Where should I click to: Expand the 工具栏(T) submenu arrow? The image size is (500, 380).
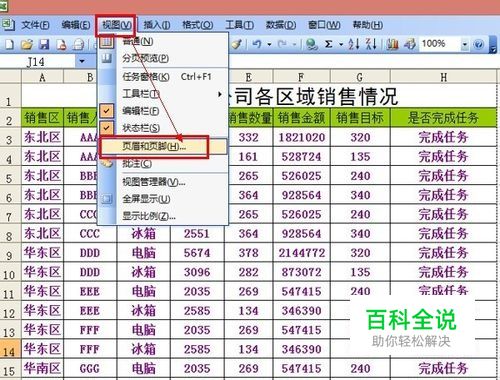[220, 94]
